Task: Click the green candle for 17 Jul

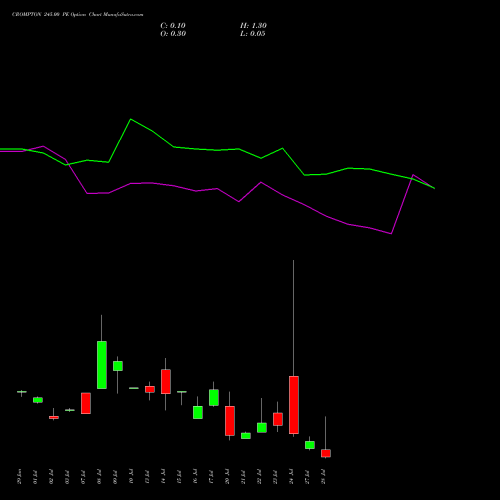Action: pos(214,397)
